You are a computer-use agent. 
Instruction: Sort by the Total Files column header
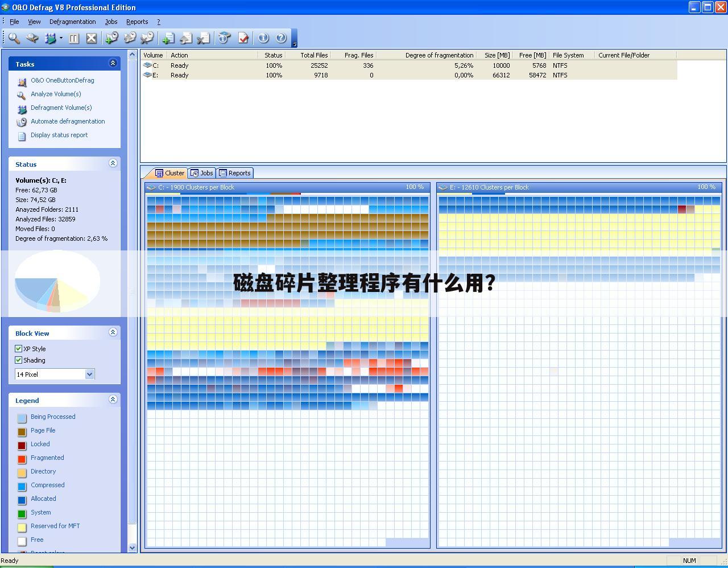[308, 55]
